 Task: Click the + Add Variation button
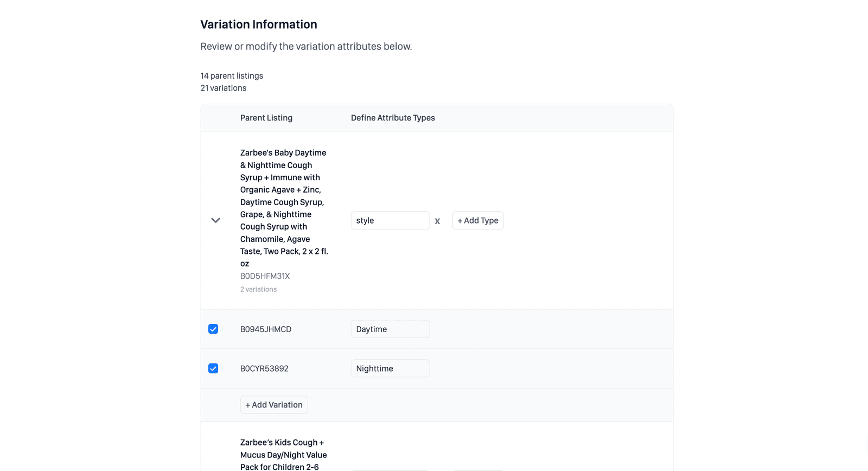pos(274,405)
